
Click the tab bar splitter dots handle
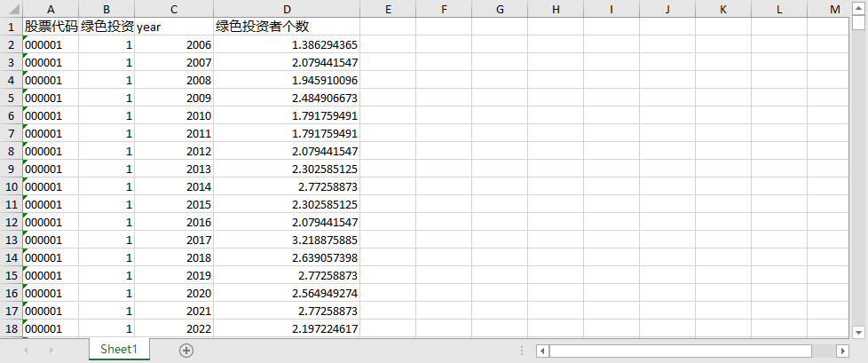click(522, 351)
